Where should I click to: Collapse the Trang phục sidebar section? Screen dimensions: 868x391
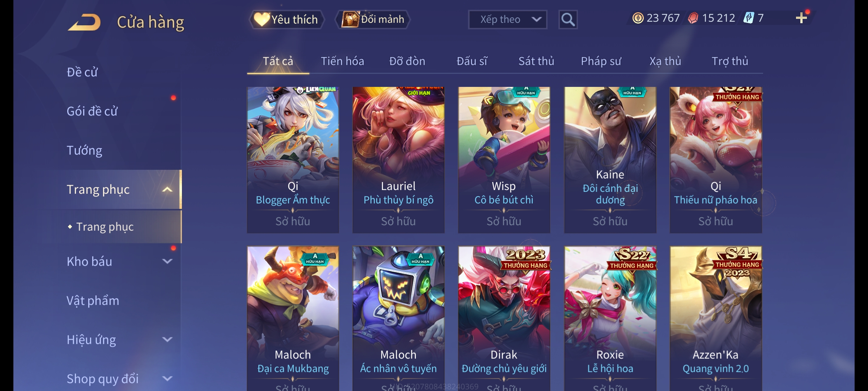(167, 190)
